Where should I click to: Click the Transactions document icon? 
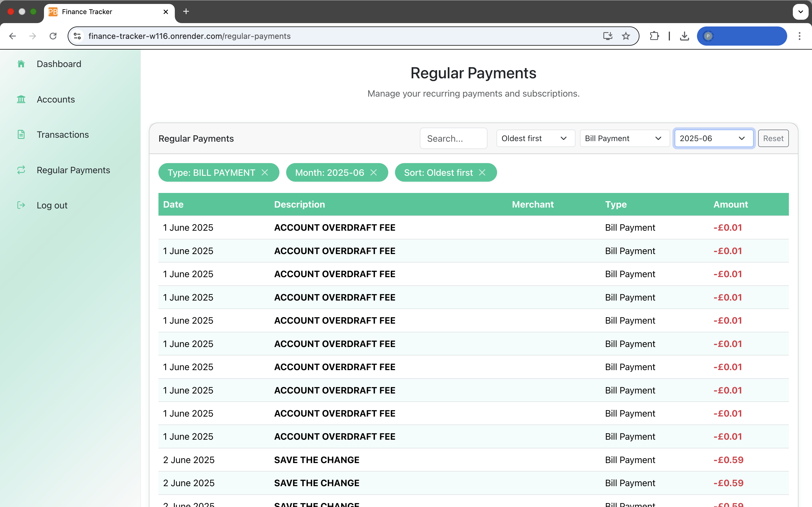coord(21,134)
